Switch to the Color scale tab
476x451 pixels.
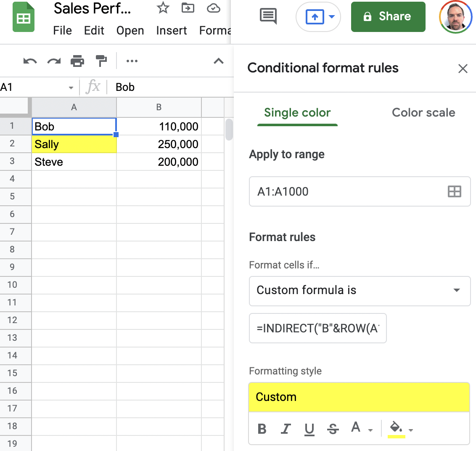pos(423,112)
